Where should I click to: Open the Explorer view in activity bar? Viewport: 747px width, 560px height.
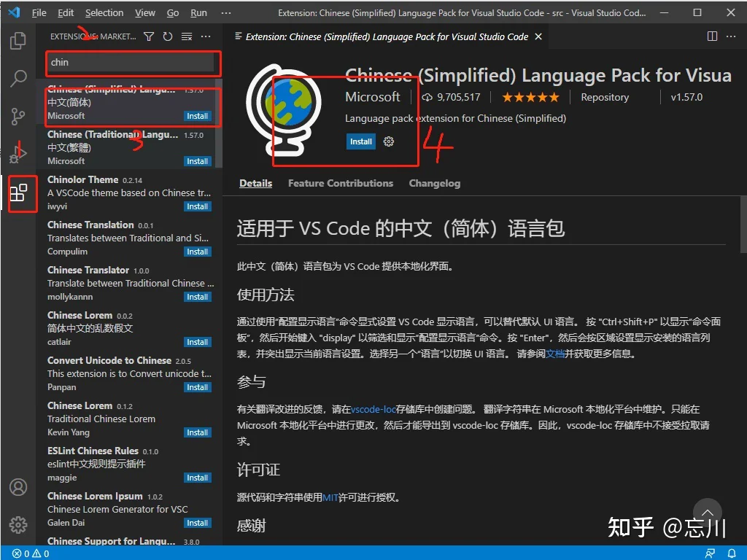click(x=18, y=41)
